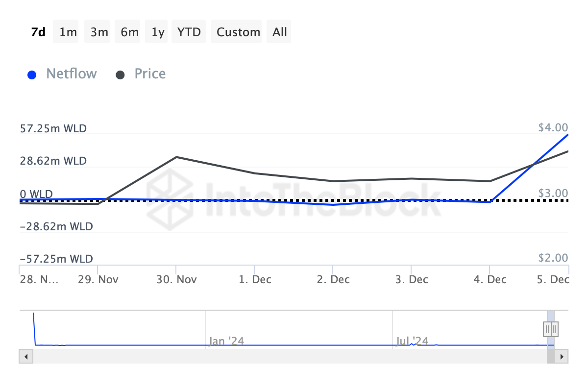Choose the 3m range button

pos(99,32)
